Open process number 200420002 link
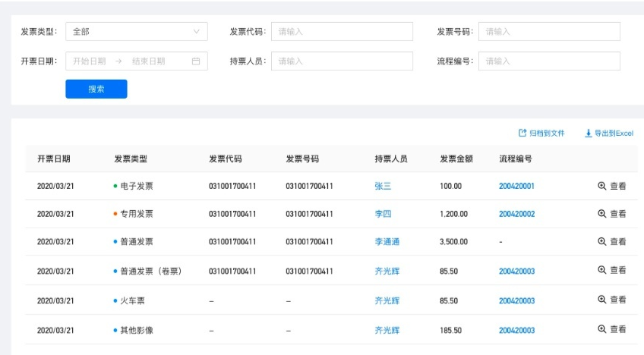The height and width of the screenshot is (355, 644). pyautogui.click(x=516, y=214)
